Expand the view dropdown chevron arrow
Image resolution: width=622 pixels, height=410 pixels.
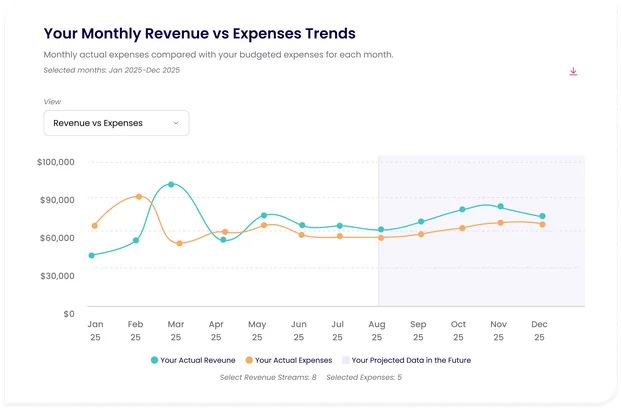tap(176, 123)
